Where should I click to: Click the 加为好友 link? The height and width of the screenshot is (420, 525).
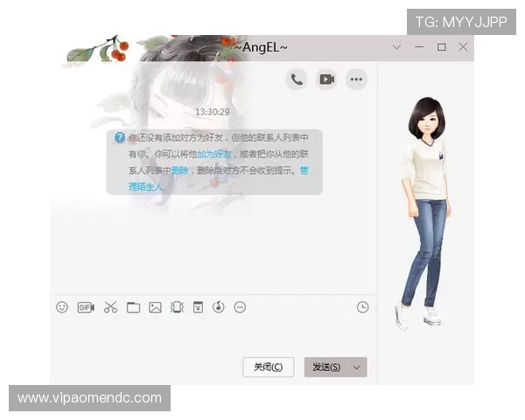[x=215, y=154]
